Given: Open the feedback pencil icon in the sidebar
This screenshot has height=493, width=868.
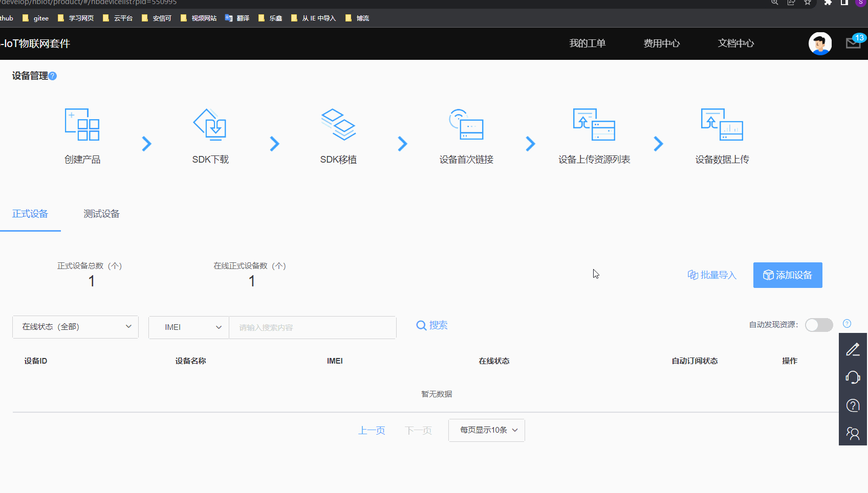Looking at the screenshot, I should tap(853, 349).
